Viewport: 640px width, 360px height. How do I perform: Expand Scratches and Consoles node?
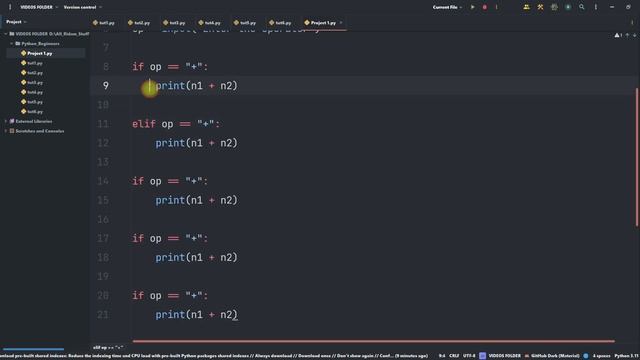(x=6, y=131)
